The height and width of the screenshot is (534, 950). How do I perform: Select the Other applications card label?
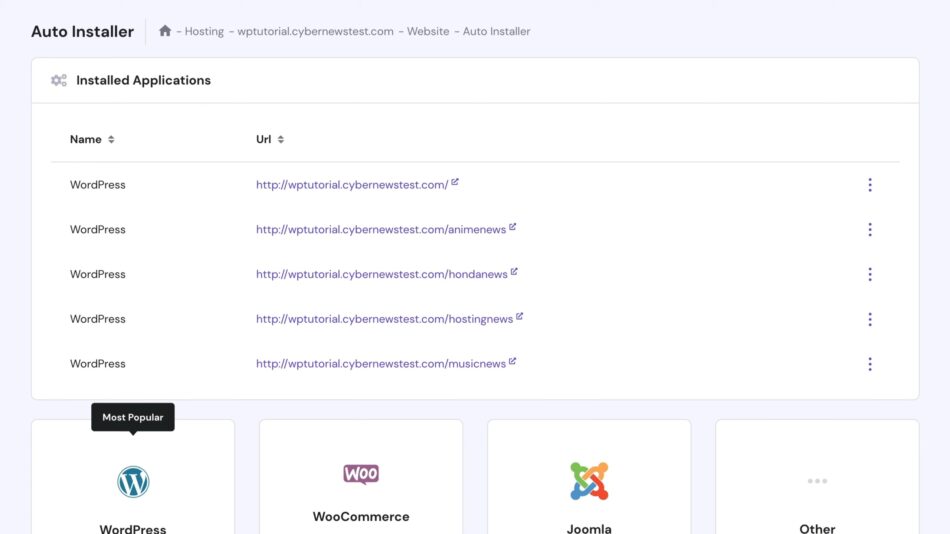point(817,528)
